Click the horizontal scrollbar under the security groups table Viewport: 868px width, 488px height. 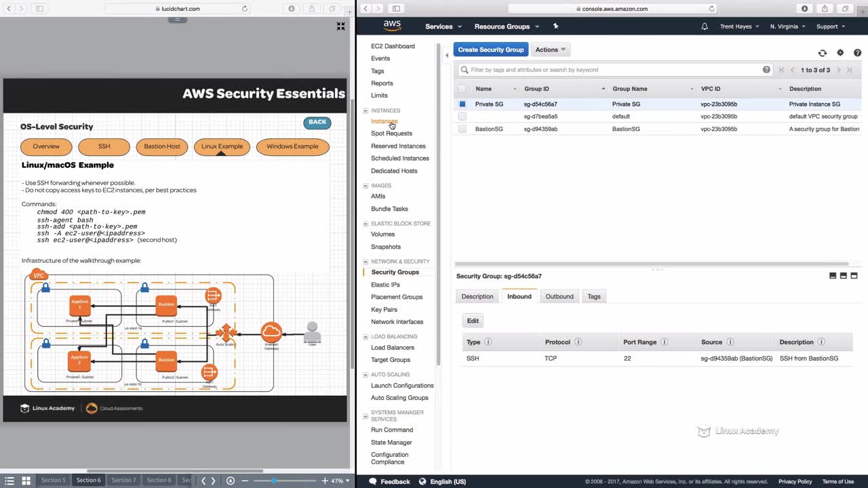(x=651, y=264)
